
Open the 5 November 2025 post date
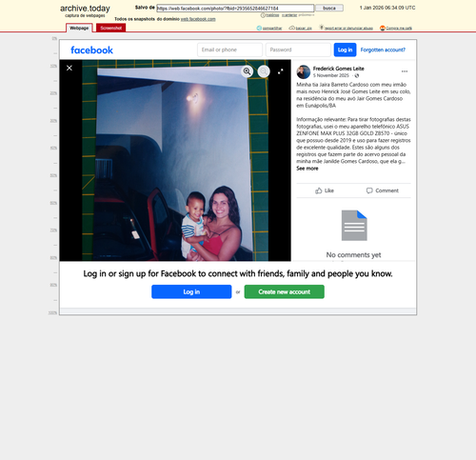(330, 75)
